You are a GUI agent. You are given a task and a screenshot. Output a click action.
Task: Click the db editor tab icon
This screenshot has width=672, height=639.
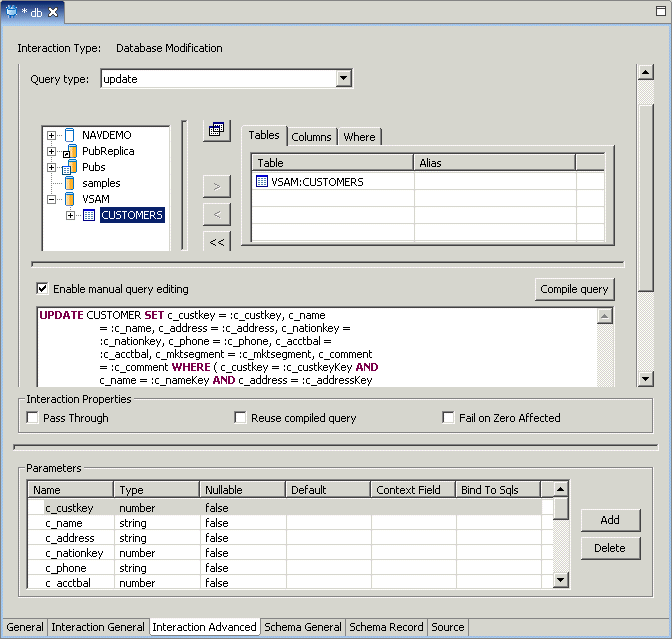tap(12, 12)
